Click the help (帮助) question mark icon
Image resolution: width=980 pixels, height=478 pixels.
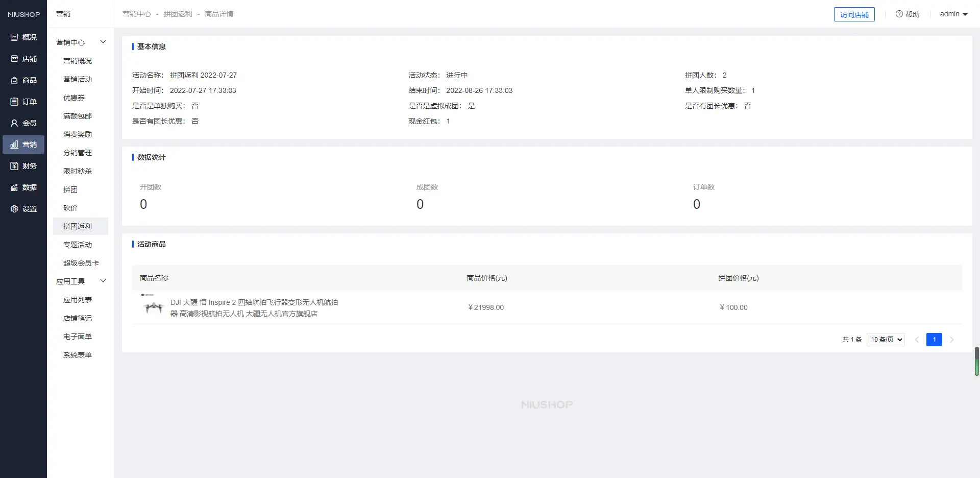899,14
